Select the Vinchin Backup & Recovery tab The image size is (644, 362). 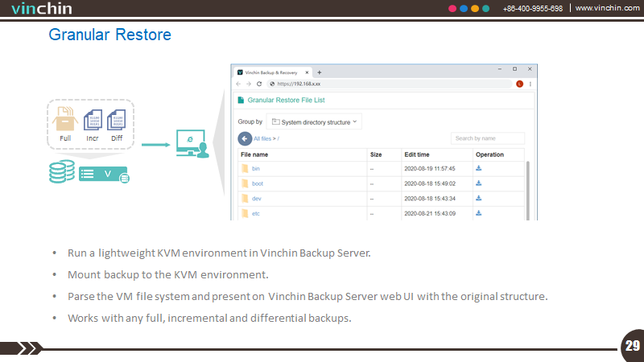click(271, 72)
